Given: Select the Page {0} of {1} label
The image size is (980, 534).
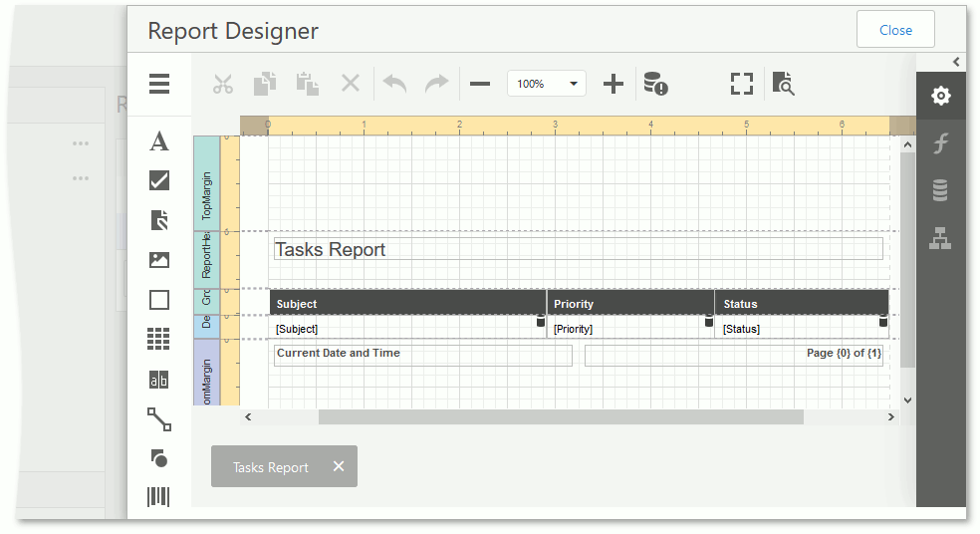Looking at the screenshot, I should pyautogui.click(x=734, y=355).
